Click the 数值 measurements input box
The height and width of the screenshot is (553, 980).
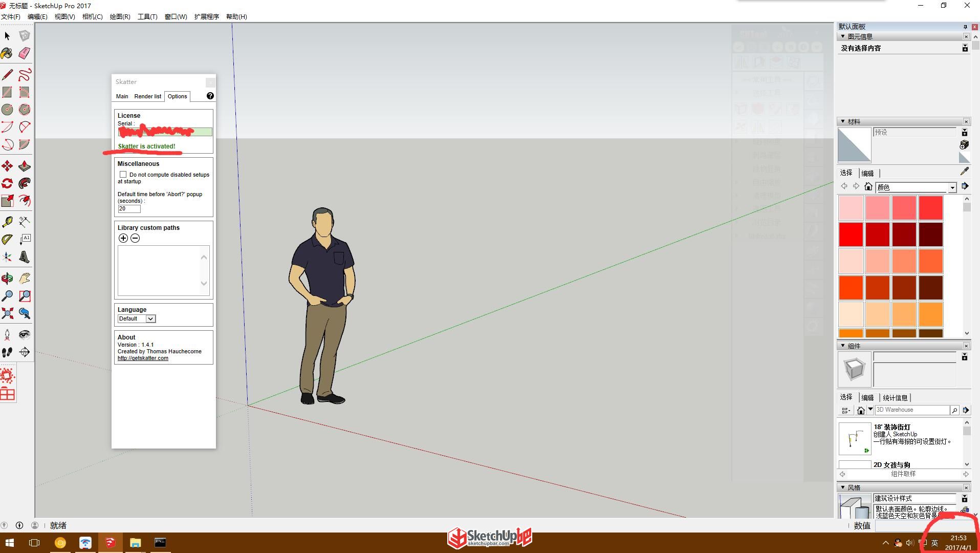(923, 526)
